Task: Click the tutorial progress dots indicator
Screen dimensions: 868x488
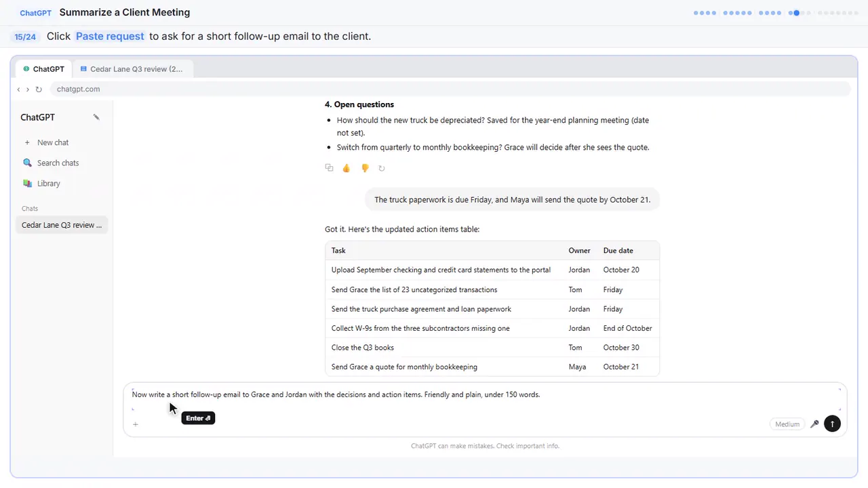Action: coord(776,13)
